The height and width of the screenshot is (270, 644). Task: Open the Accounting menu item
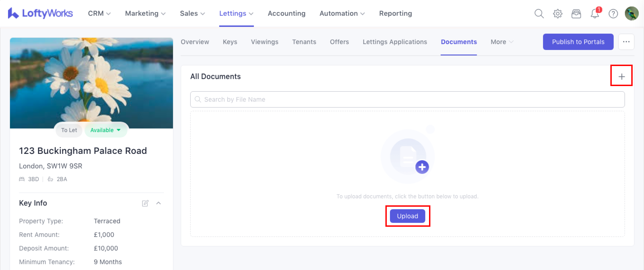[x=287, y=13]
